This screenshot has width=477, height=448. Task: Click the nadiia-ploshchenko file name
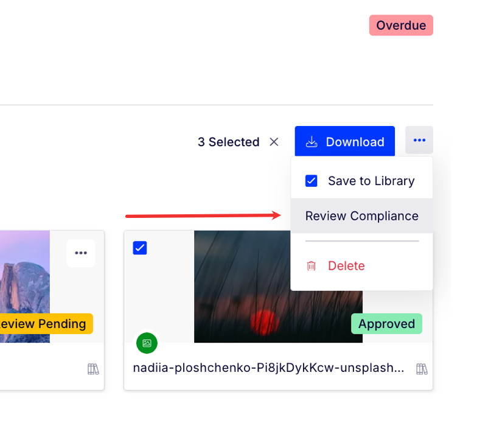[x=269, y=368]
